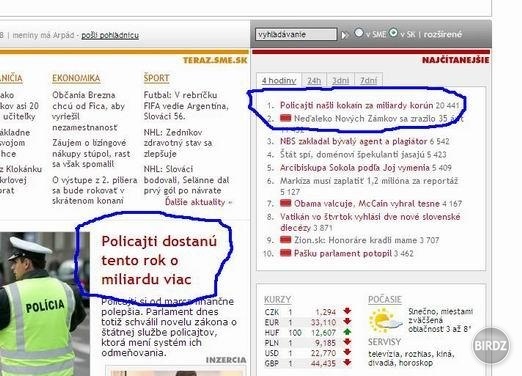522x376 pixels.
Task: Click the INZERCIA label
Action: pos(226,360)
